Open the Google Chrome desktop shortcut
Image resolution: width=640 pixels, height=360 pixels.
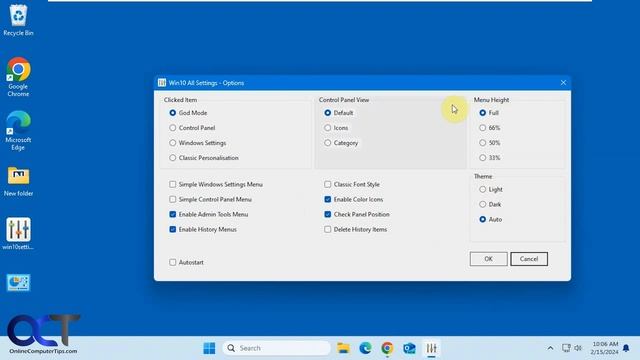[18, 77]
